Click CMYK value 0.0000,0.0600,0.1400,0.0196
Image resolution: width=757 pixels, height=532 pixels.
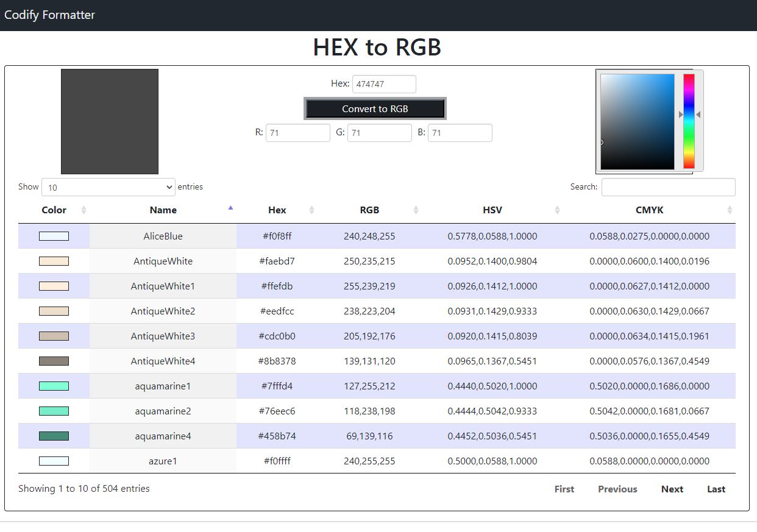[649, 261]
